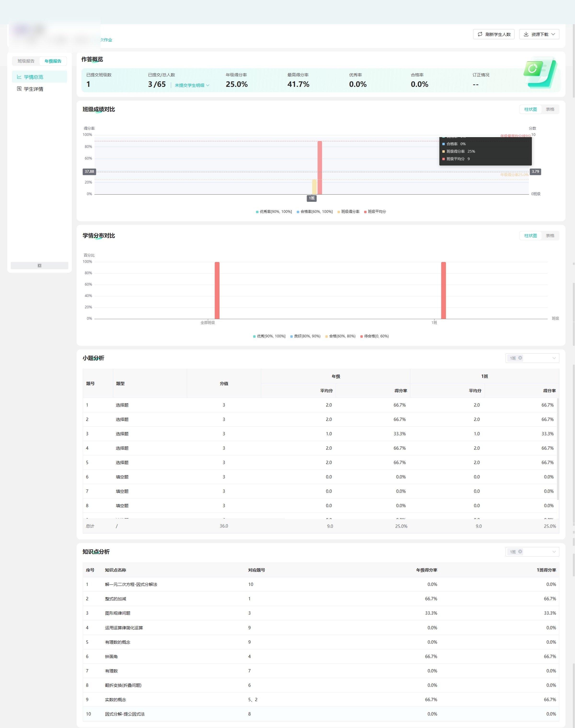Click the pink 班级平均分 bar for 1班

pos(319,168)
